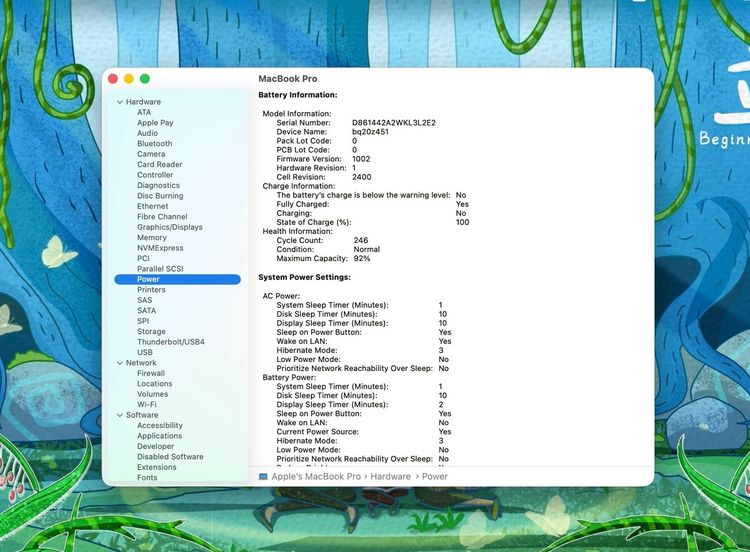Select Graphics/Displays in the sidebar

click(169, 227)
